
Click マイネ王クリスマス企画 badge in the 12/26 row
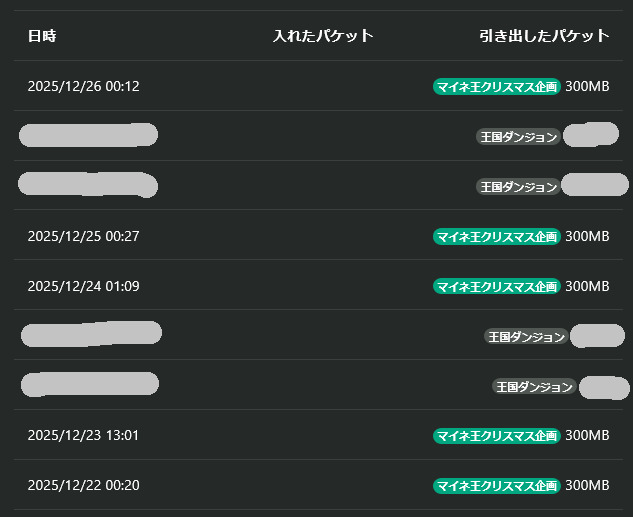pyautogui.click(x=496, y=86)
